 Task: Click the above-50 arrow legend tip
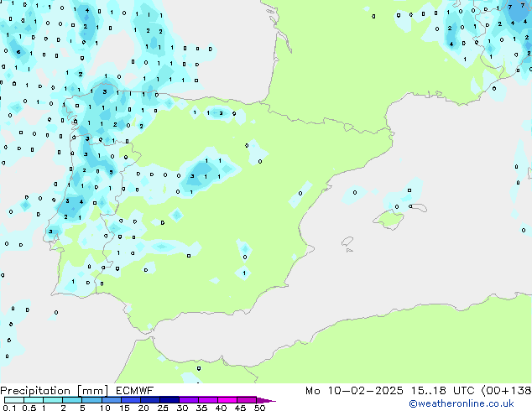click(266, 400)
